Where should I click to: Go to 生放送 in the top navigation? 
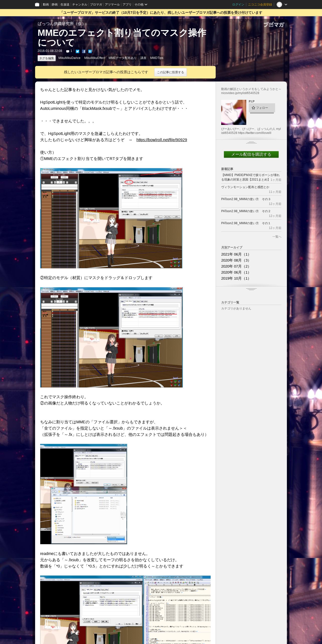click(65, 5)
